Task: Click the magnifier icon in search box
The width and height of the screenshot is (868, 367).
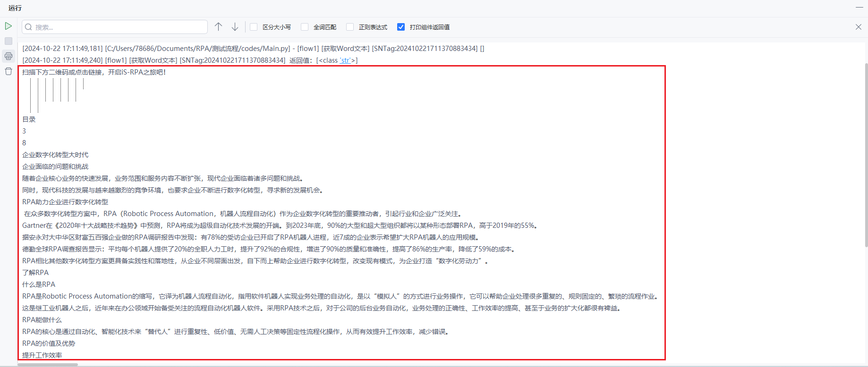Action: click(28, 27)
